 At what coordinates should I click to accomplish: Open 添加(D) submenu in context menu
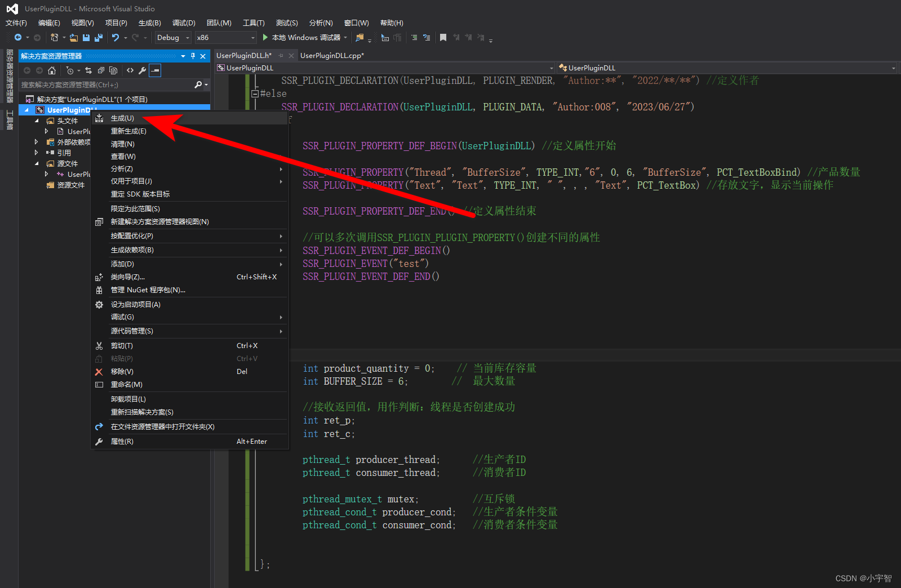pos(189,264)
